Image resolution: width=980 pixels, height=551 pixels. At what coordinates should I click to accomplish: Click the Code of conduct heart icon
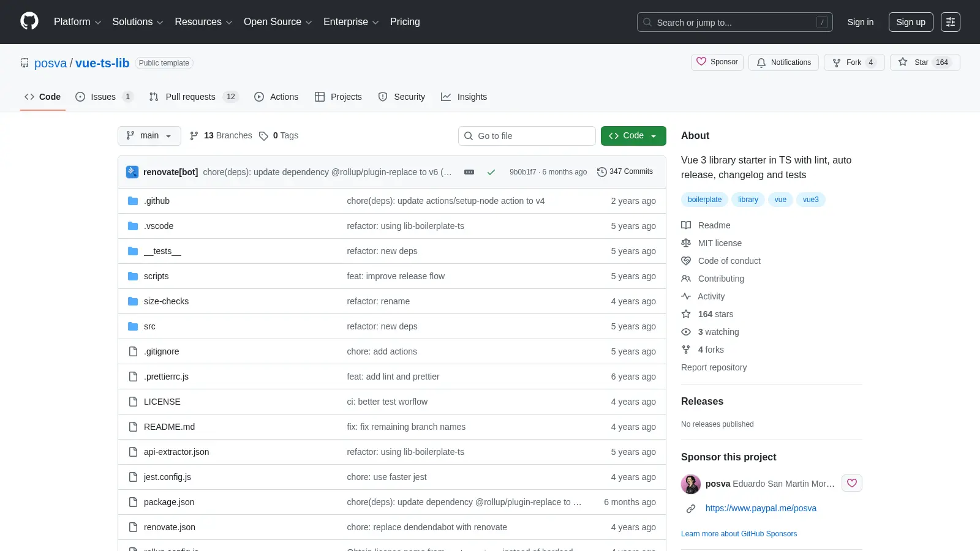click(686, 261)
